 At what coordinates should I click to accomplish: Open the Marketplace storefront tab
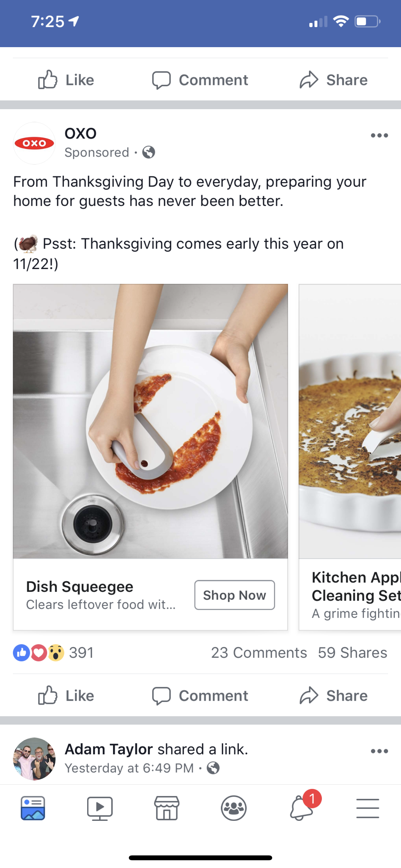click(x=167, y=808)
